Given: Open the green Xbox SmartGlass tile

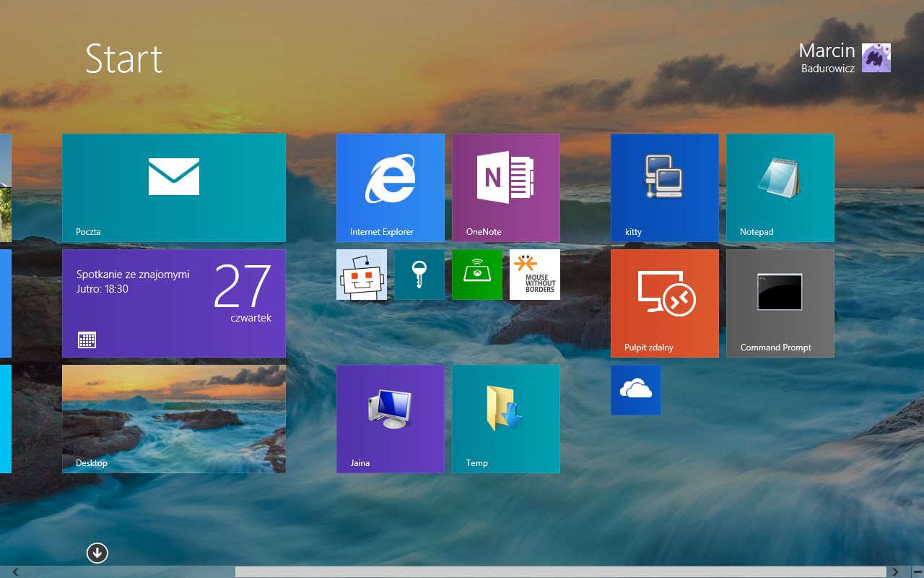Looking at the screenshot, I should tap(477, 275).
